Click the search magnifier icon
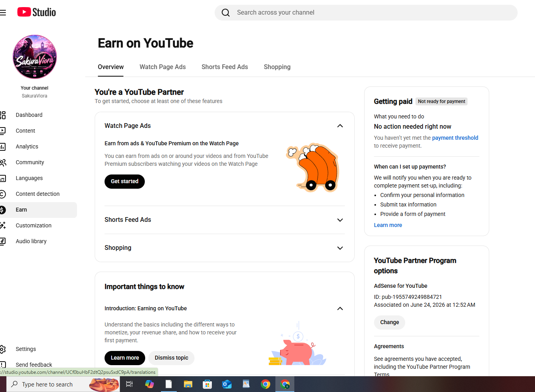The image size is (535, 392). click(x=226, y=13)
